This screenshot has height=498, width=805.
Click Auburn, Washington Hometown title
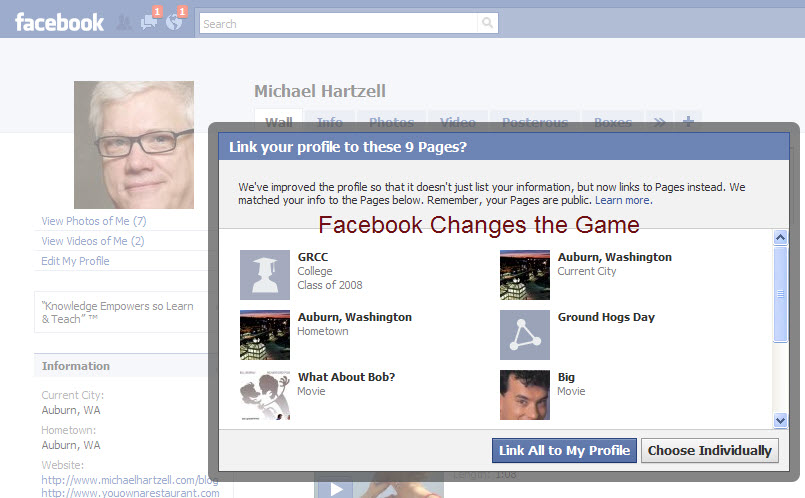tap(355, 317)
